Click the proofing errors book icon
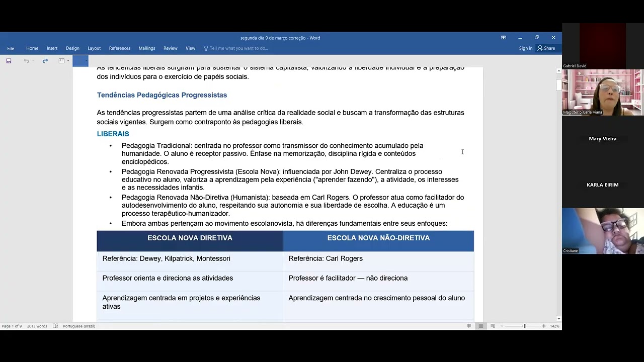This screenshot has width=644, height=362. coord(55,326)
